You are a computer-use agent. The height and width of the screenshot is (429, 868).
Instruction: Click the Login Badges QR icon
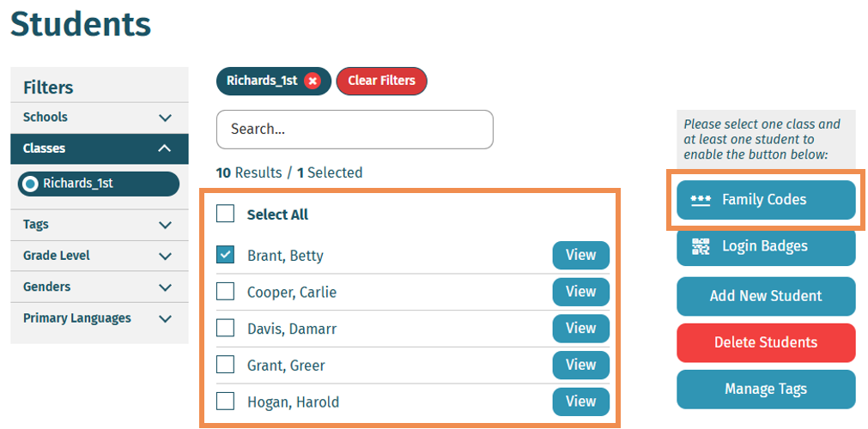(701, 246)
